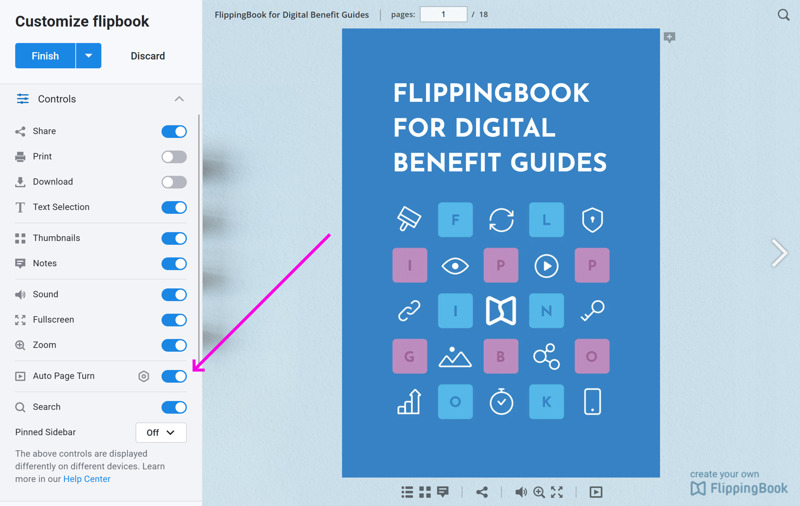This screenshot has height=506, width=800.
Task: Click the Discard button
Action: click(x=147, y=56)
